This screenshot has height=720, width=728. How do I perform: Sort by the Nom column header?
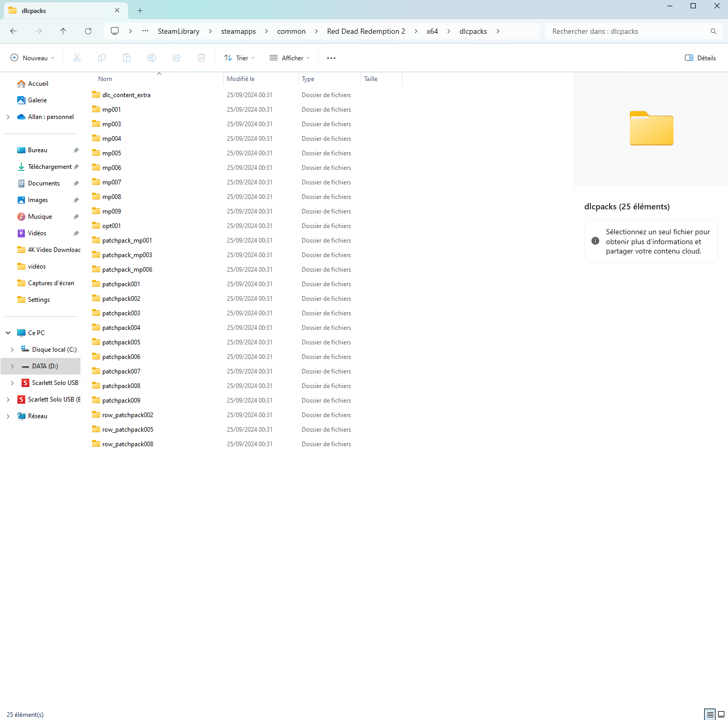click(x=158, y=79)
